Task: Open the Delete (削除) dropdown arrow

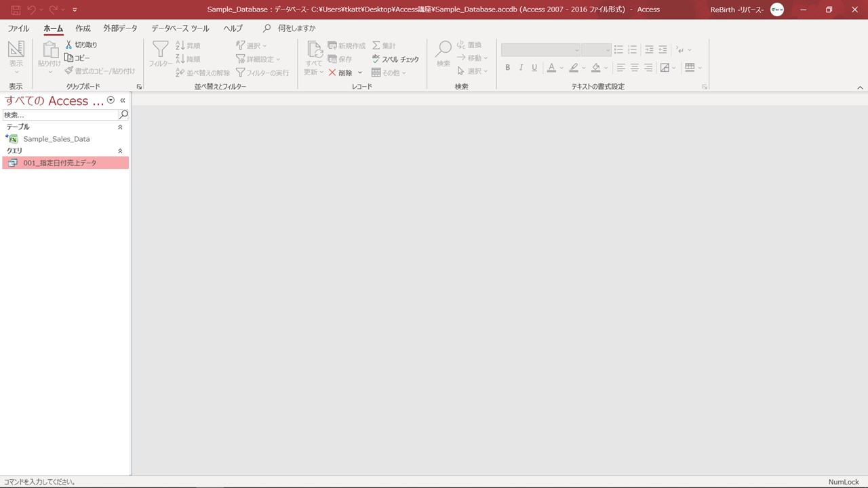Action: point(360,73)
